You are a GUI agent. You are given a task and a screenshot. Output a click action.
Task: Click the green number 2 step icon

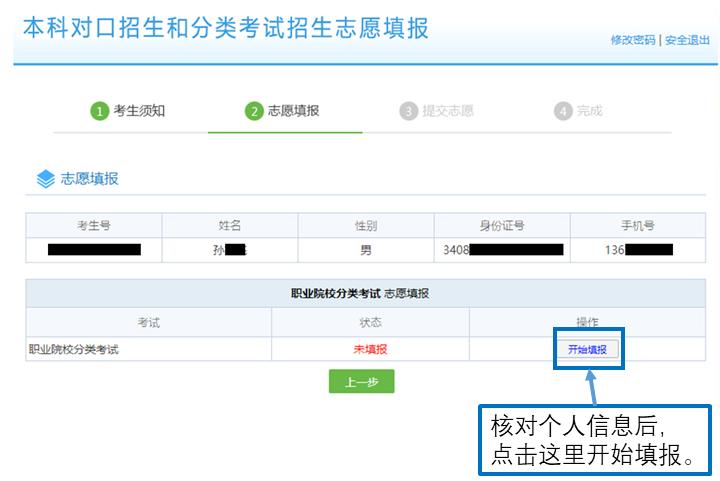click(254, 111)
